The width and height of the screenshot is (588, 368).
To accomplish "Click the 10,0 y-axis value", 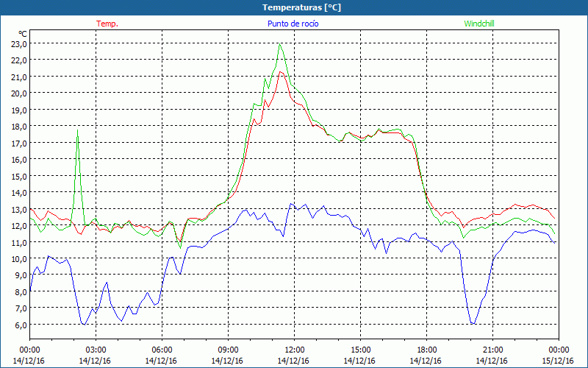I will click(x=19, y=259).
